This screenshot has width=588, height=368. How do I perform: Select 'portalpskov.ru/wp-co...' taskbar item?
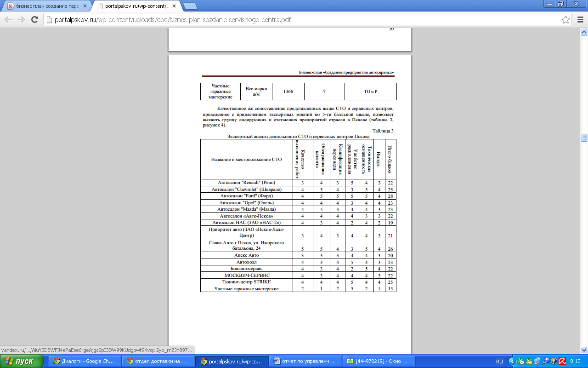pos(232,362)
